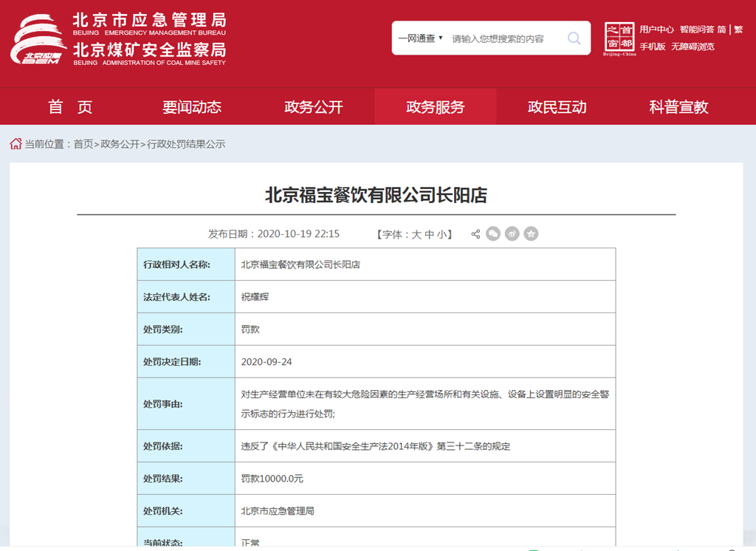
Task: Open the 要闻动态 navigation menu
Action: pyautogui.click(x=192, y=106)
